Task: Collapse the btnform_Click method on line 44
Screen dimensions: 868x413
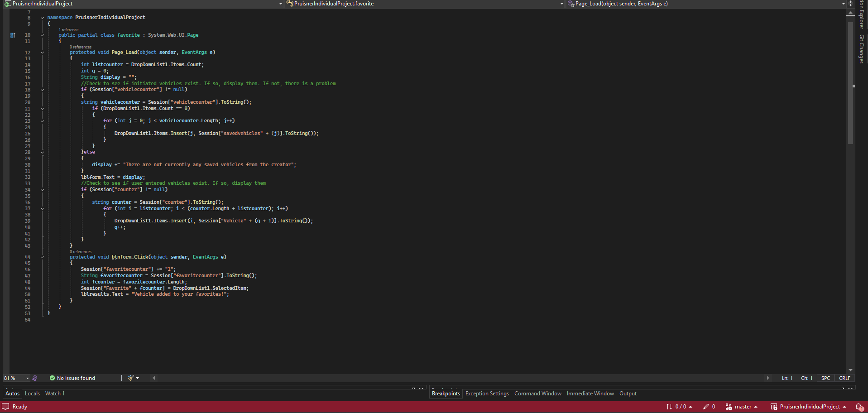Action: [42, 257]
